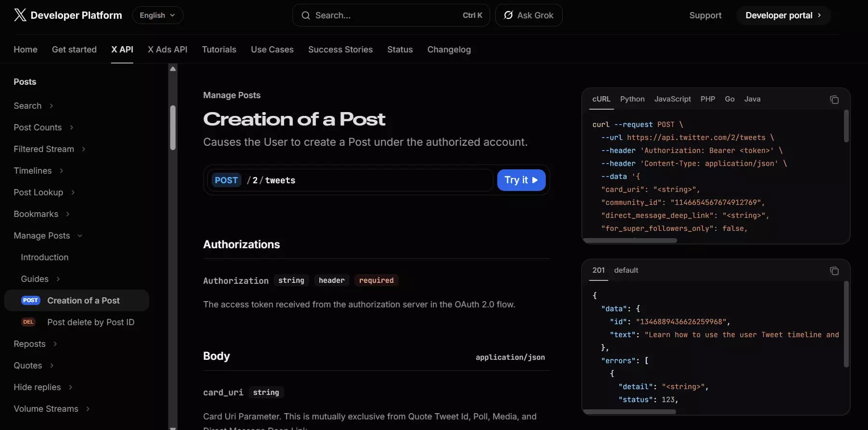The width and height of the screenshot is (868, 430).
Task: Open Creation of a Post sidebar item
Action: click(77, 301)
